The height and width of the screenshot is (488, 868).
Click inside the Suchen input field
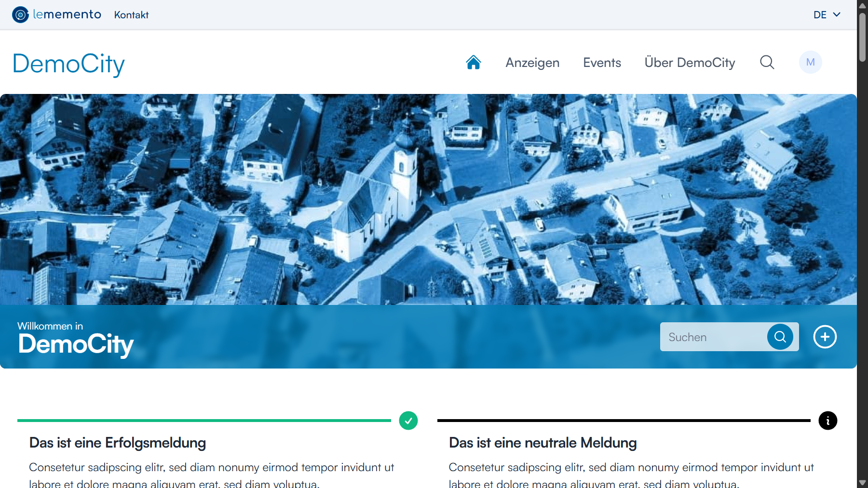714,337
